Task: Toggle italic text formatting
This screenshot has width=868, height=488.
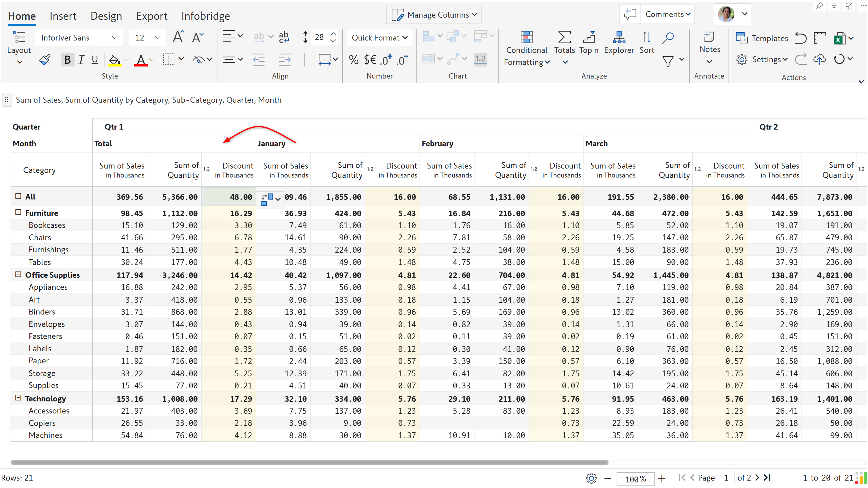Action: [81, 60]
